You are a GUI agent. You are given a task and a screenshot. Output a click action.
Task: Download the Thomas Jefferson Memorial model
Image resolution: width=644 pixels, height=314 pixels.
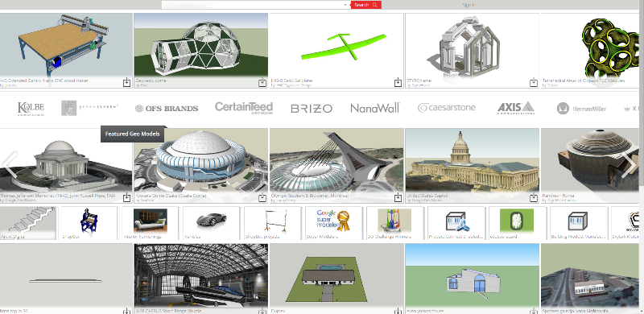(x=127, y=198)
